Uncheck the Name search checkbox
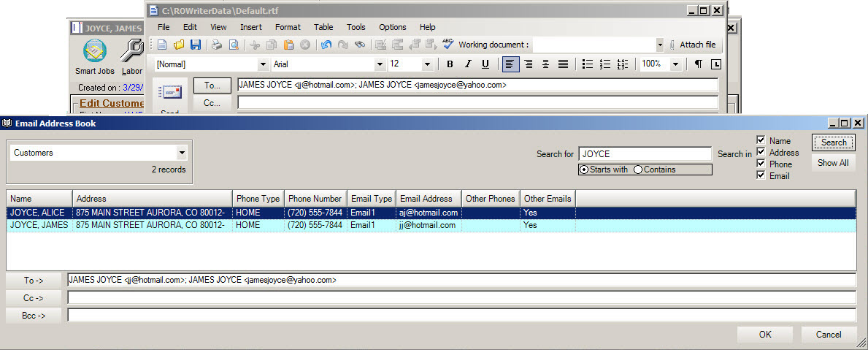The height and width of the screenshot is (350, 868). (761, 140)
